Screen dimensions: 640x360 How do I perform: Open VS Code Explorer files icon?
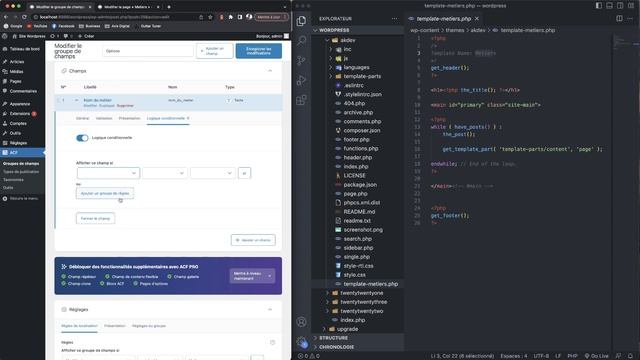point(301,21)
